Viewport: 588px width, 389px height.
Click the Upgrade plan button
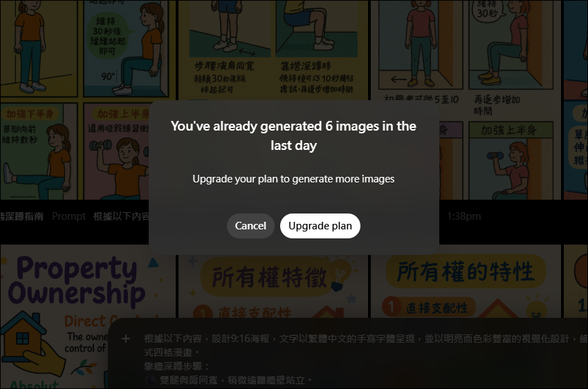tap(320, 226)
